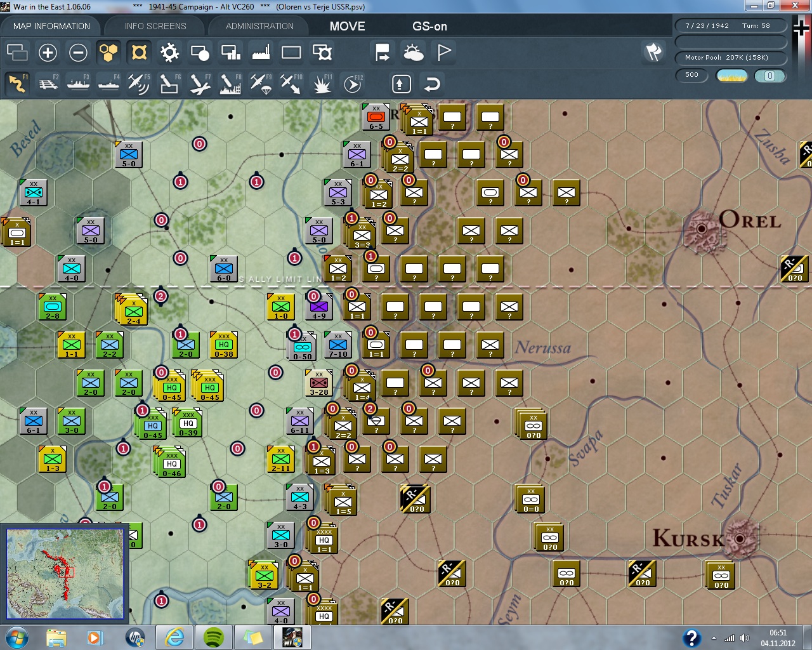Select the HQ unit labeled 0-39
This screenshot has width=812, height=650.
188,423
